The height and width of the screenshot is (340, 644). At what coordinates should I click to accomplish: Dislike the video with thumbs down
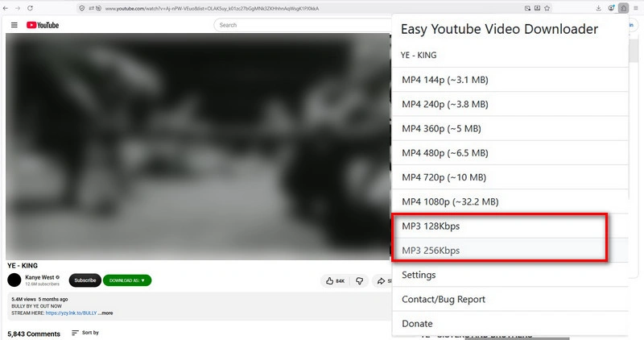click(359, 281)
